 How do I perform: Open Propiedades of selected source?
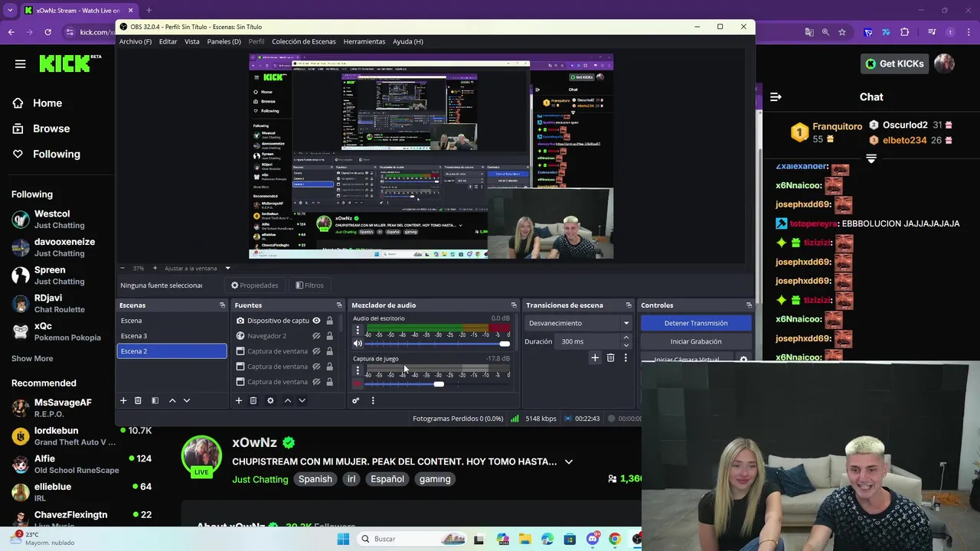coord(255,285)
